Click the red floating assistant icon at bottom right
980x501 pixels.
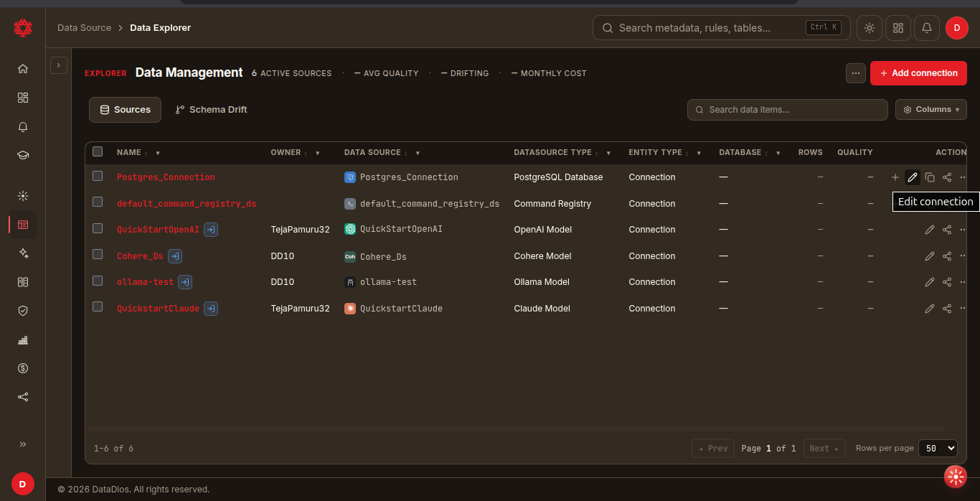(956, 477)
